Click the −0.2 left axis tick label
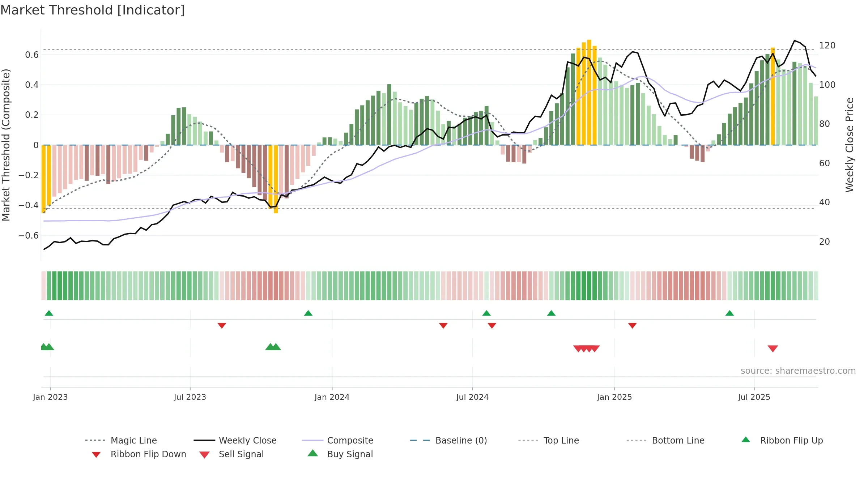This screenshot has width=868, height=488. tap(29, 175)
